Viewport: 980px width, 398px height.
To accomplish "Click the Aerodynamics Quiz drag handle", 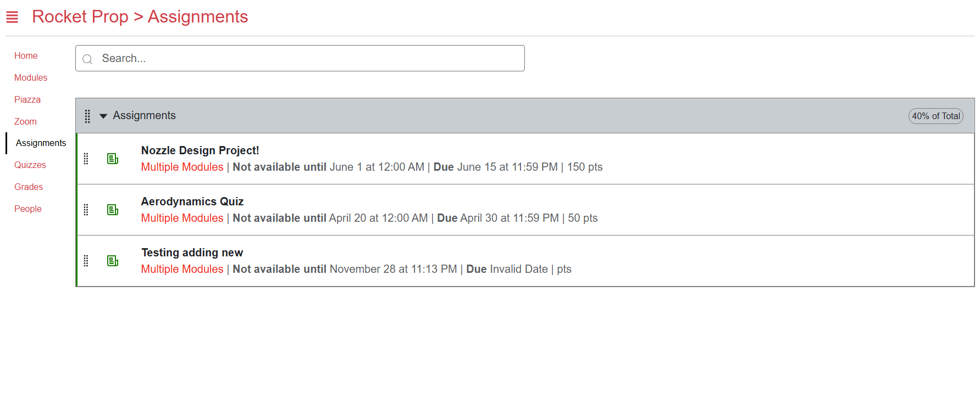I will pos(86,210).
